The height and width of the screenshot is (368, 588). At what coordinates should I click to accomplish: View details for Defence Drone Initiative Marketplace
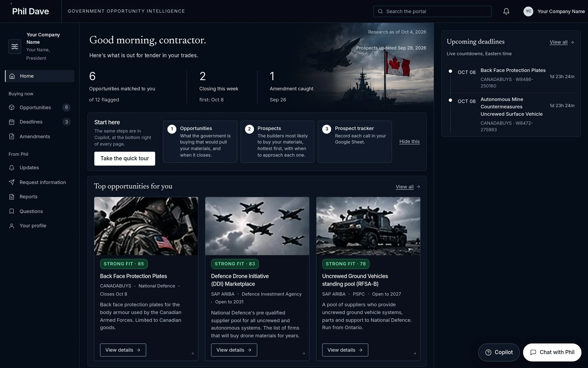tap(234, 350)
